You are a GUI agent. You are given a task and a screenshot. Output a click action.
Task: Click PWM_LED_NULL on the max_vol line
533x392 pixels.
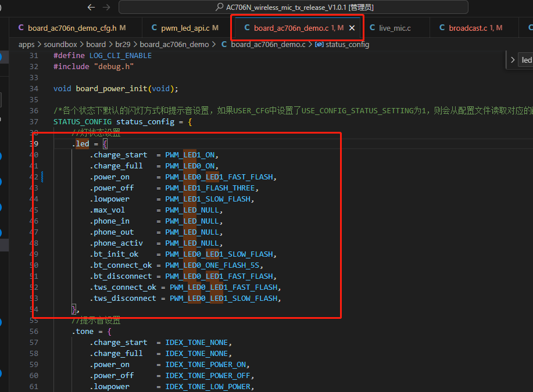point(192,210)
